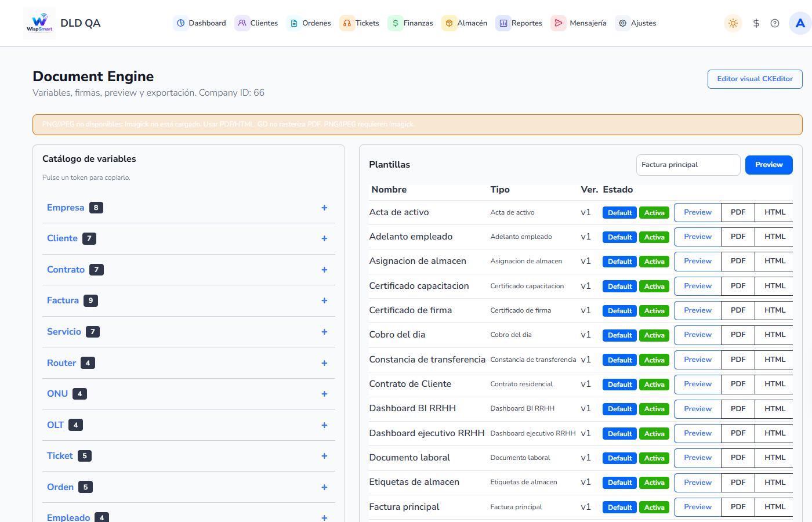
Task: Toggle light theme with sun icon
Action: coord(733,23)
